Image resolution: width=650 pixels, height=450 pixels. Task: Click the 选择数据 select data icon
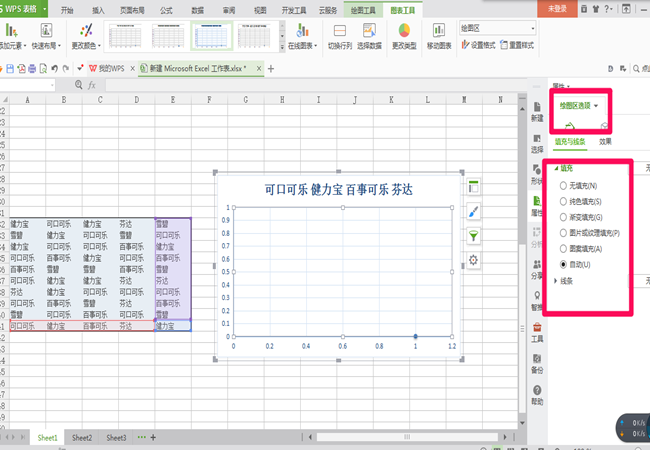pos(369,31)
